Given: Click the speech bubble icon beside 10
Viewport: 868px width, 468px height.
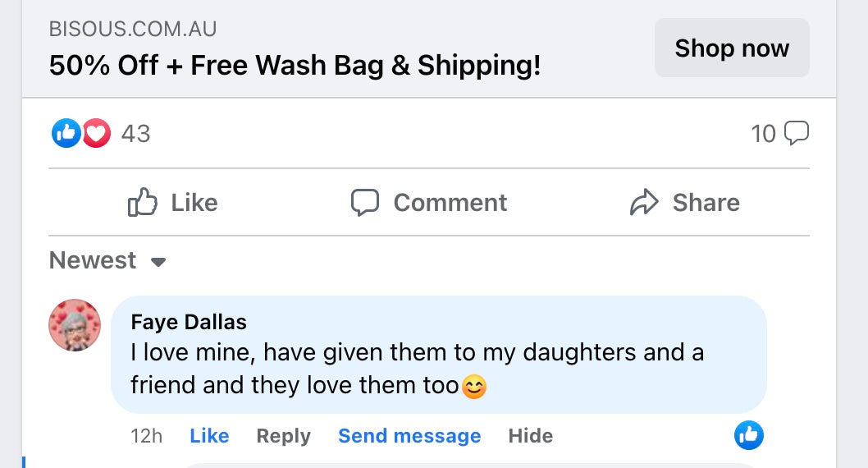Looking at the screenshot, I should coord(797,133).
